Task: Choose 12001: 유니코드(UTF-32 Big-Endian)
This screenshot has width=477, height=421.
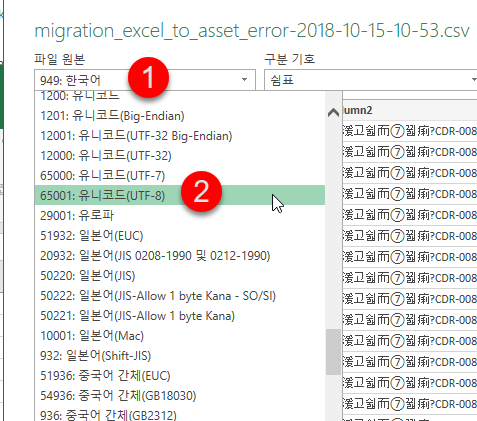Action: tap(180, 136)
